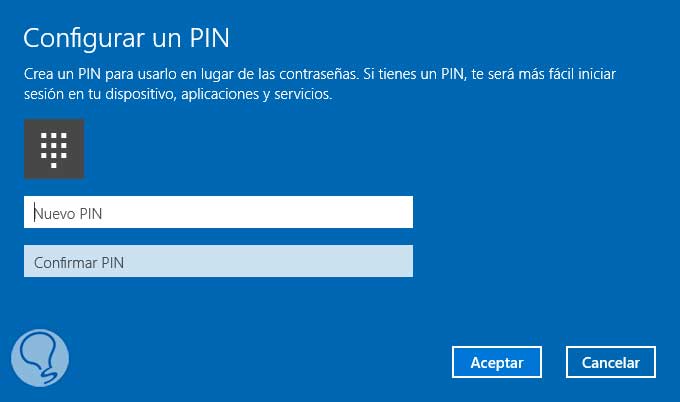Place cursor at text caret in Nuevo PIN
Image resolution: width=680 pixels, height=402 pixels.
coord(34,212)
